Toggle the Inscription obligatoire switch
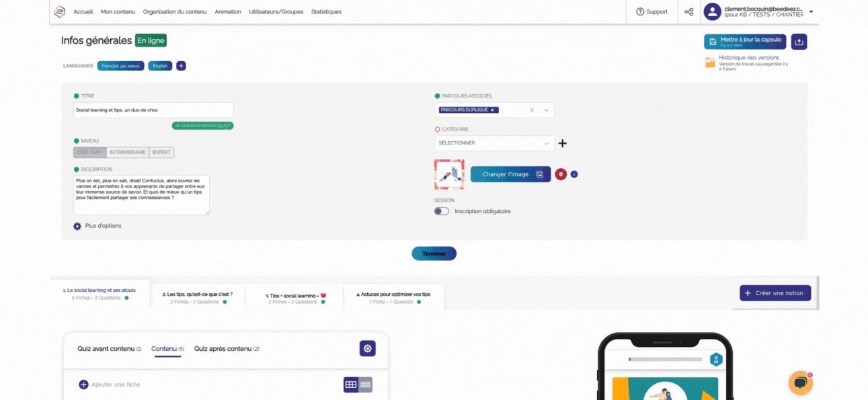 [441, 211]
